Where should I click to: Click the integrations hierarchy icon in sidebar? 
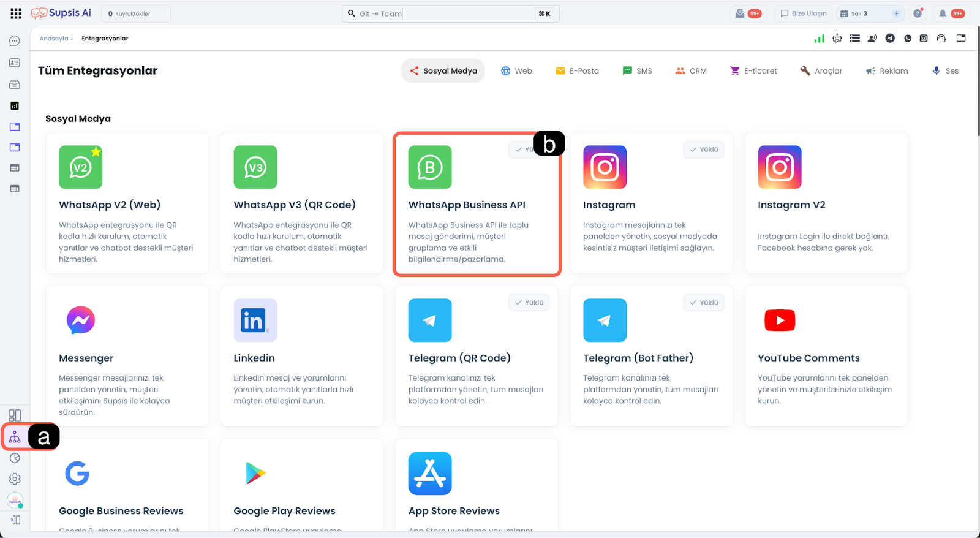15,438
